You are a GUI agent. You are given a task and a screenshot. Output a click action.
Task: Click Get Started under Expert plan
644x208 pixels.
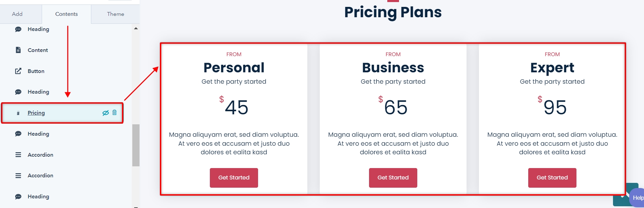(552, 178)
